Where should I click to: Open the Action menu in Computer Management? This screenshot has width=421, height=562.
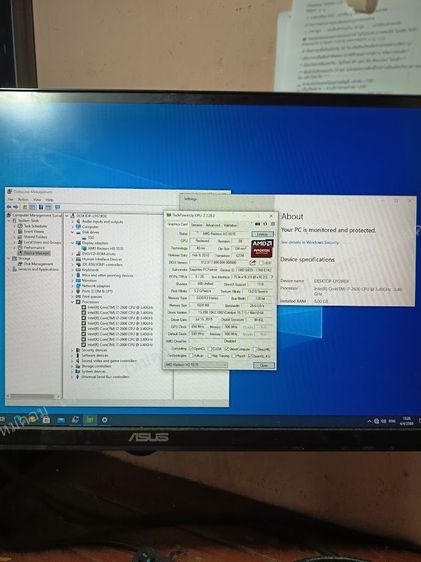point(23,200)
